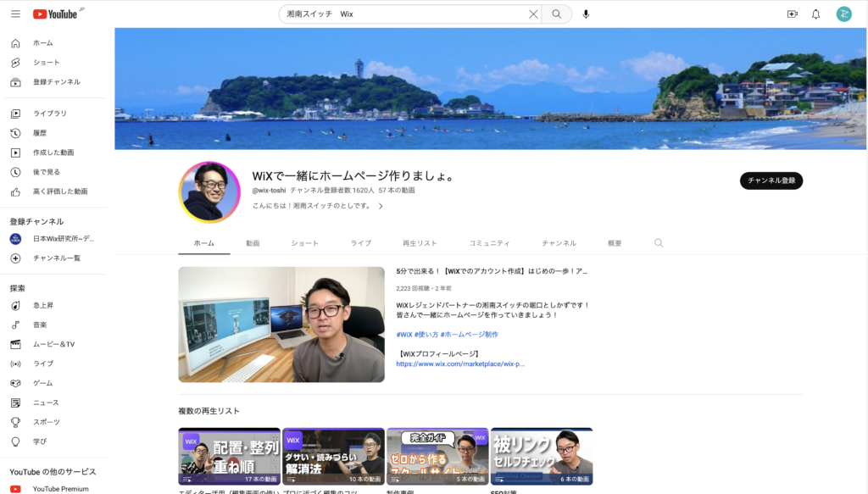This screenshot has width=868, height=494.
Task: Click the 57 本の動画 count text
Action: [397, 191]
